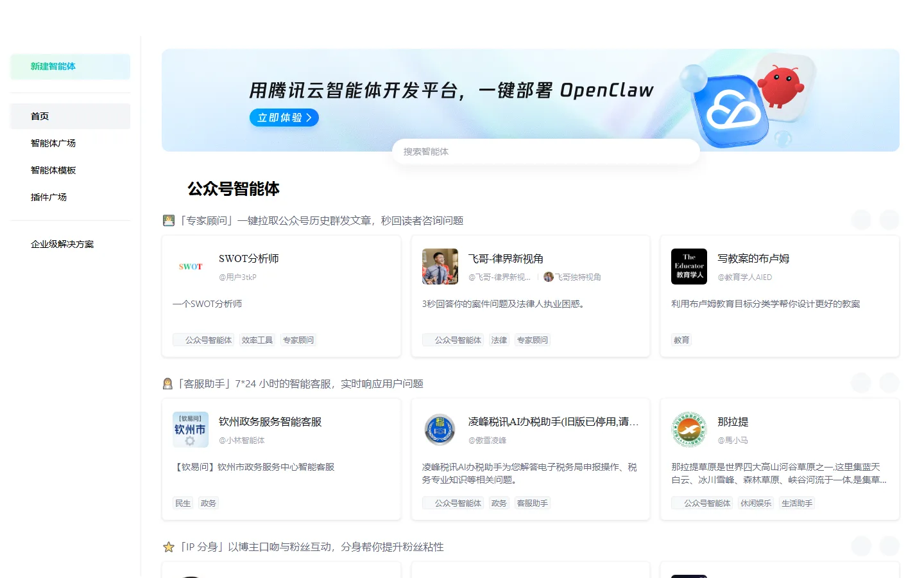
Task: Click the 飞哥-律界新视角 avatar photo
Action: pyautogui.click(x=440, y=267)
